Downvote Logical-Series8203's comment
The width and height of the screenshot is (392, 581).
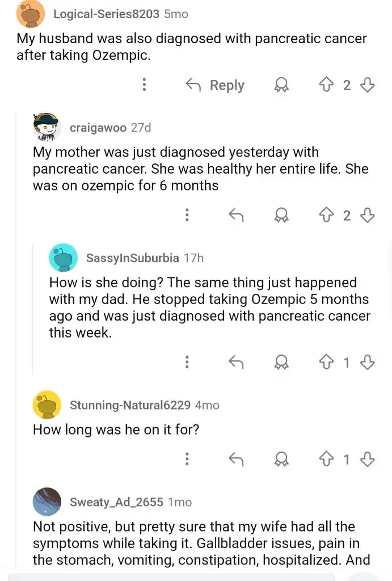(368, 85)
